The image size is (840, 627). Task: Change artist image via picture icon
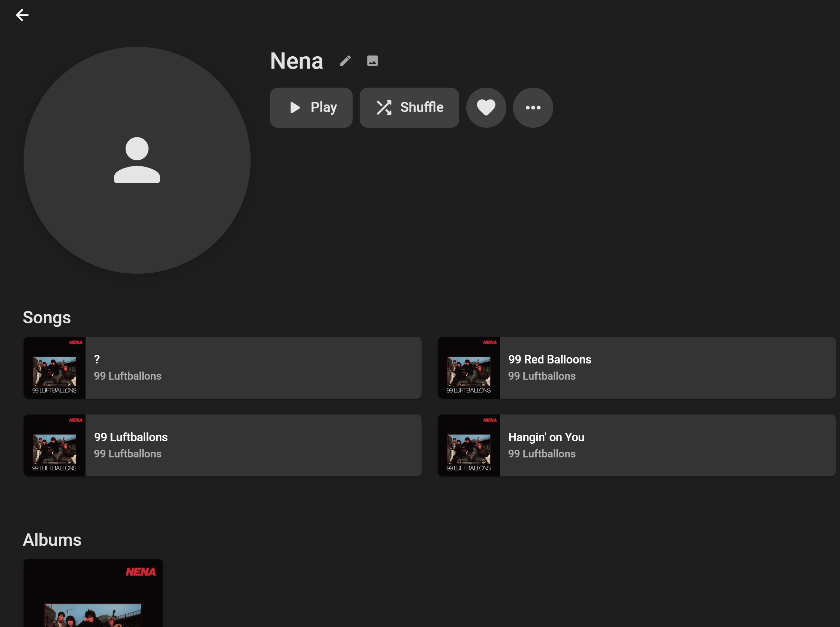pyautogui.click(x=372, y=61)
